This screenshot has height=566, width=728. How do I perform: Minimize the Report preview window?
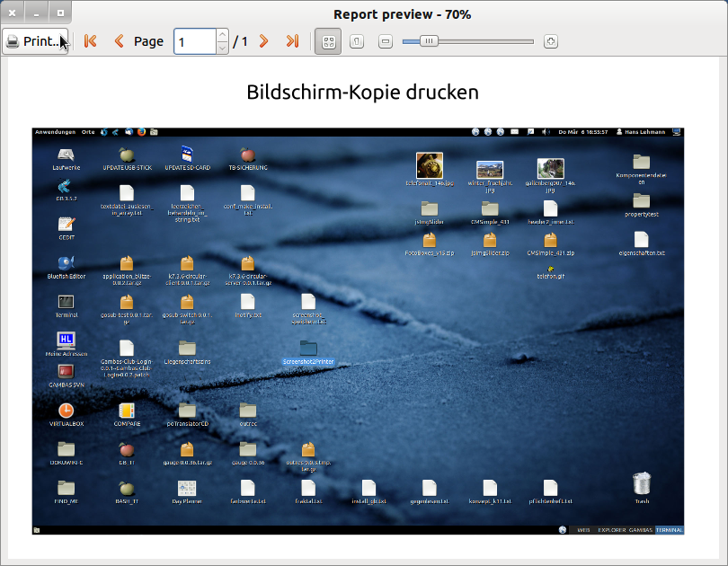coord(36,13)
